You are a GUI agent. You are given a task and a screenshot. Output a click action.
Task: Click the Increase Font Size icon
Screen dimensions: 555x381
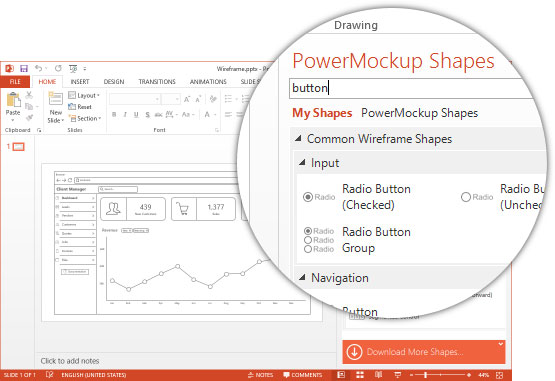click(x=187, y=99)
